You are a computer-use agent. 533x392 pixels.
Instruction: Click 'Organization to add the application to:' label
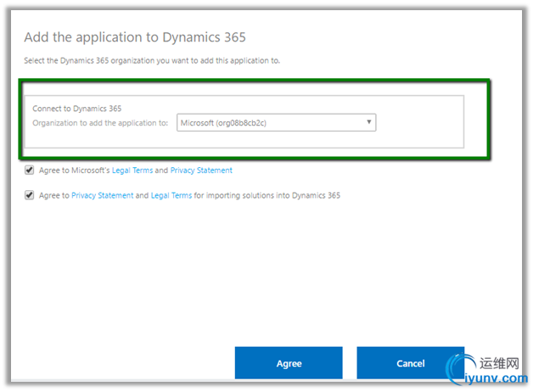100,123
